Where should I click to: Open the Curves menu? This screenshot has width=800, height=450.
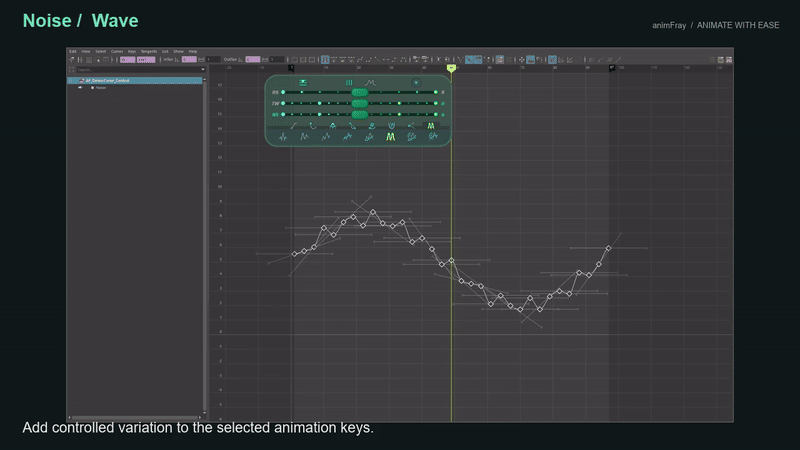pyautogui.click(x=117, y=51)
